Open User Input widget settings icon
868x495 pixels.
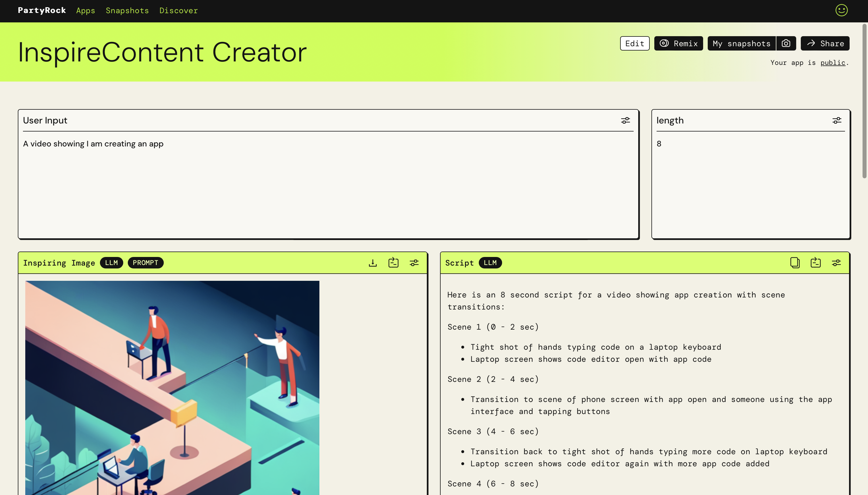(626, 120)
